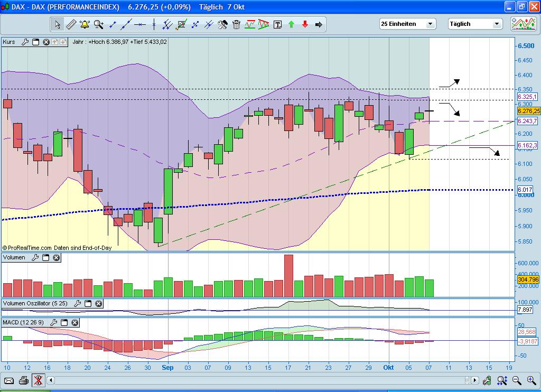Click the 6.325,1 price axis label
The width and height of the screenshot is (541, 392).
pos(527,97)
